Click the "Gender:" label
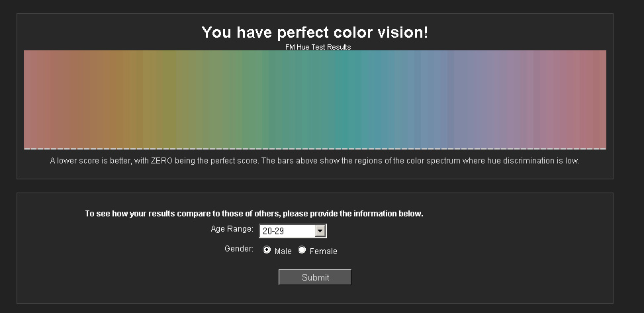 (239, 249)
